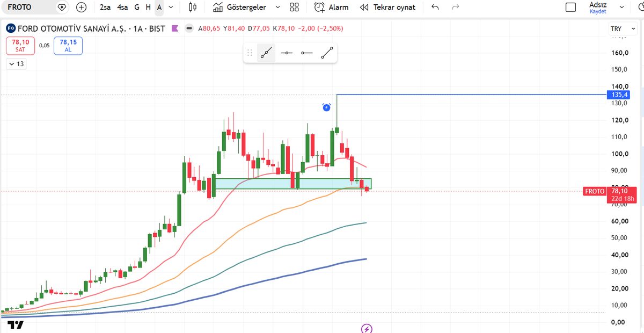This screenshot has width=644, height=333.
Task: Select the extended line tool, last in toolbar
Action: 327,53
